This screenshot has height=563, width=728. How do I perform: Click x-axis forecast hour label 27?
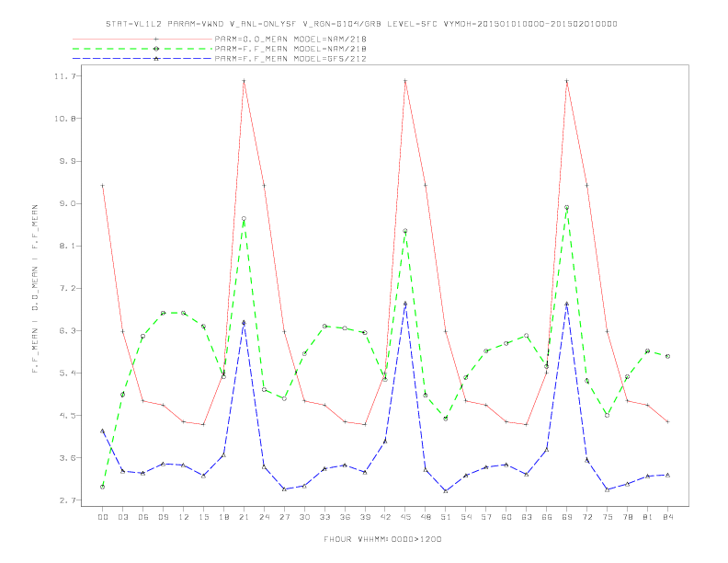pyautogui.click(x=284, y=517)
